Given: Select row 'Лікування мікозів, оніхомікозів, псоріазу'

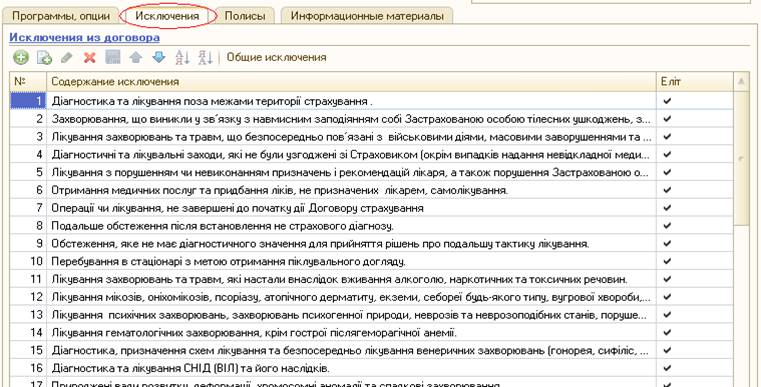Looking at the screenshot, I should [x=372, y=297].
